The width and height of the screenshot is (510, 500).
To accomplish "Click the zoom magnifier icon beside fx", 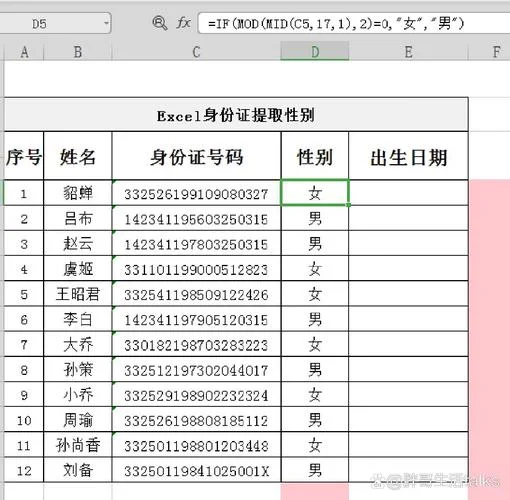I will [x=160, y=23].
